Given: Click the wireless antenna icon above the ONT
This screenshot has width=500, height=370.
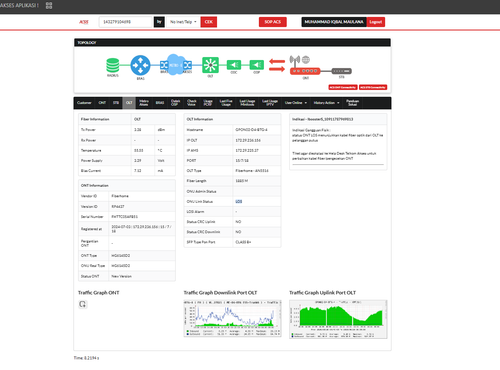Looking at the screenshot, I should (x=295, y=61).
